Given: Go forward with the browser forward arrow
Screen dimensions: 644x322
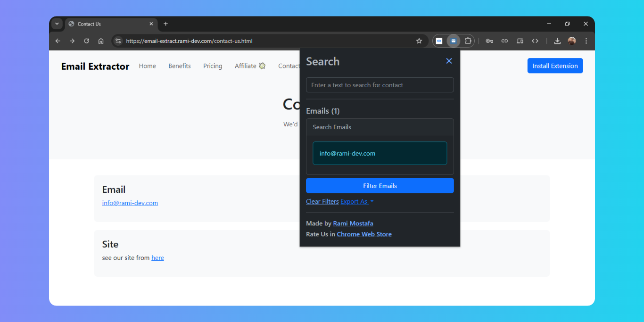Looking at the screenshot, I should (72, 41).
